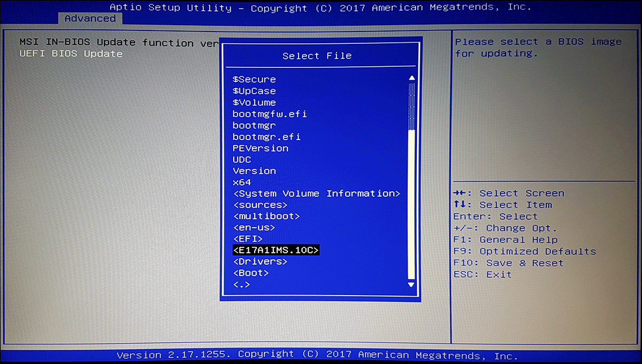
Task: Open the Advanced tab
Action: tap(90, 19)
